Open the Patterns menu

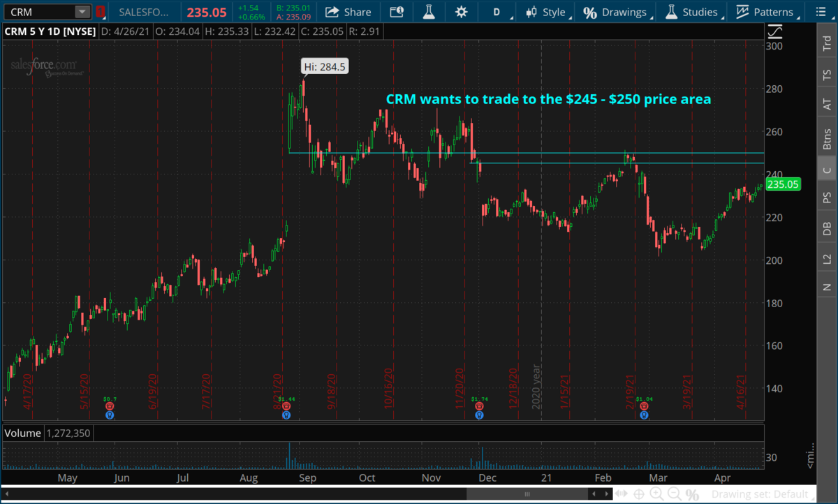pyautogui.click(x=767, y=12)
